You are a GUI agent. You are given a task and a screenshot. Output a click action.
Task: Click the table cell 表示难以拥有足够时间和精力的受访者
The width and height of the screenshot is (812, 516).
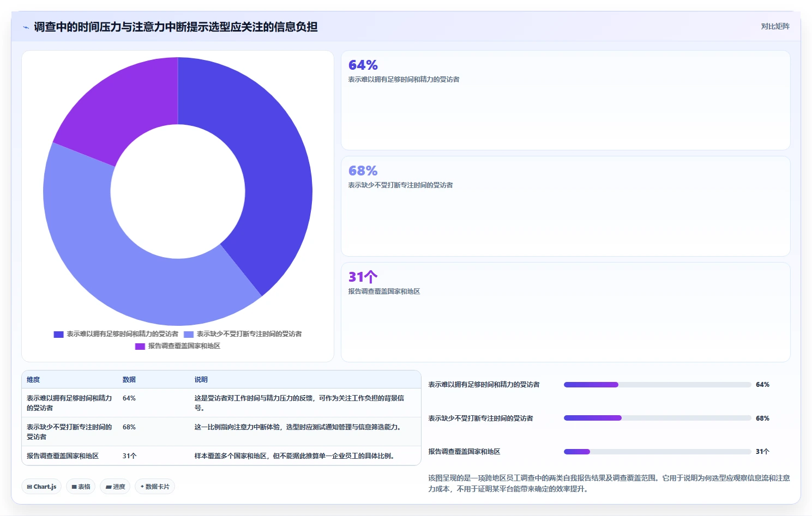[x=69, y=403]
